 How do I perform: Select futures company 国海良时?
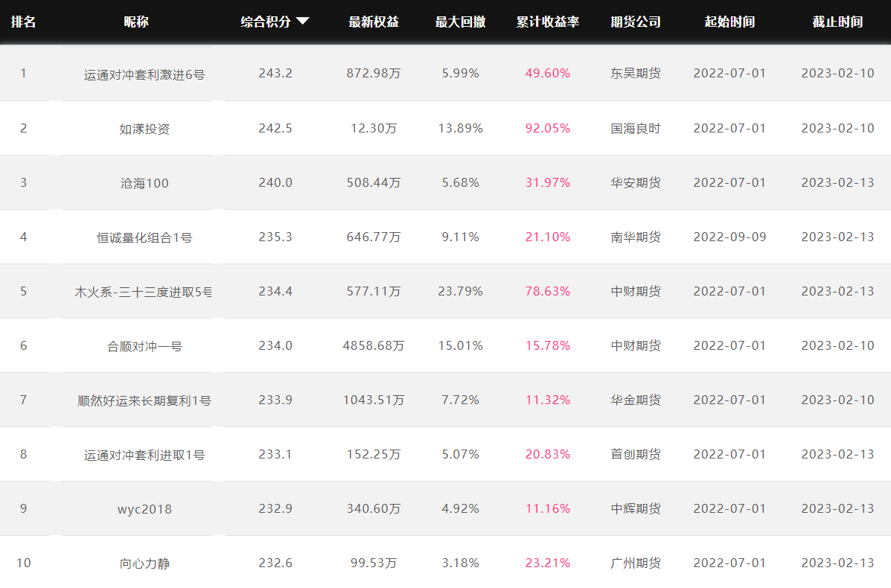pos(635,129)
